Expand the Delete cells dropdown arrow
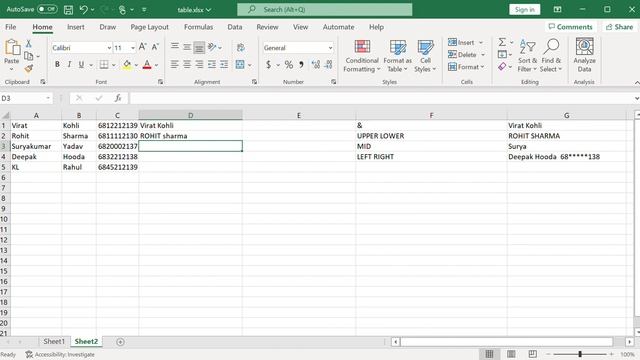Image resolution: width=640 pixels, height=360 pixels. pyautogui.click(x=483, y=55)
